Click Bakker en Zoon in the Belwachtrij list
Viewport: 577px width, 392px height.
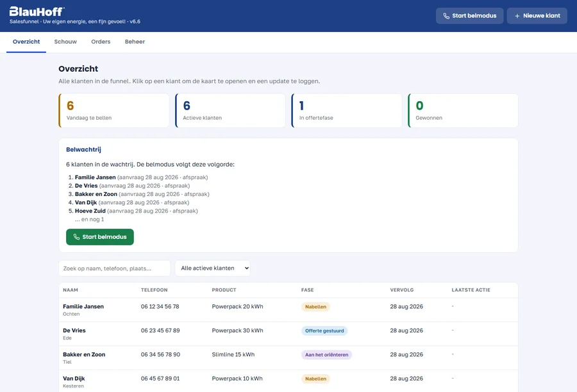pos(96,194)
